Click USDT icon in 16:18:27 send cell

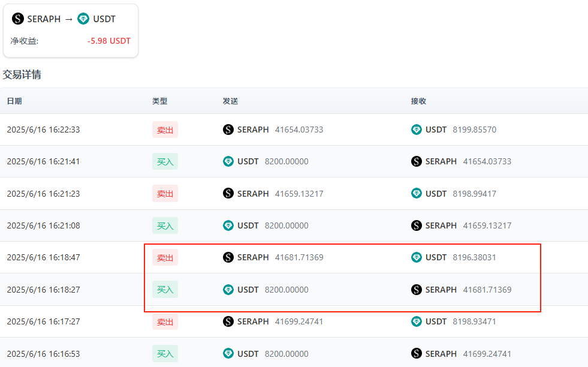pos(228,290)
